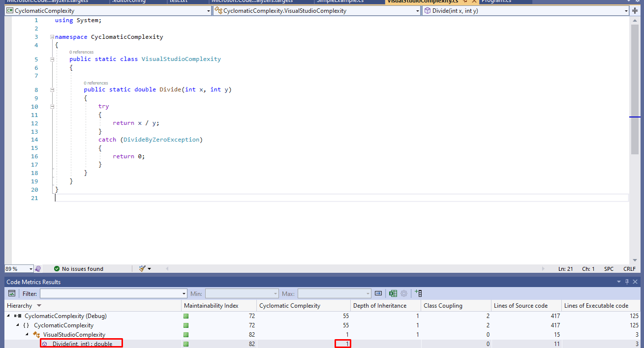Sort by Cyclomatic Complexity column header
Image resolution: width=644 pixels, height=348 pixels.
click(x=290, y=306)
